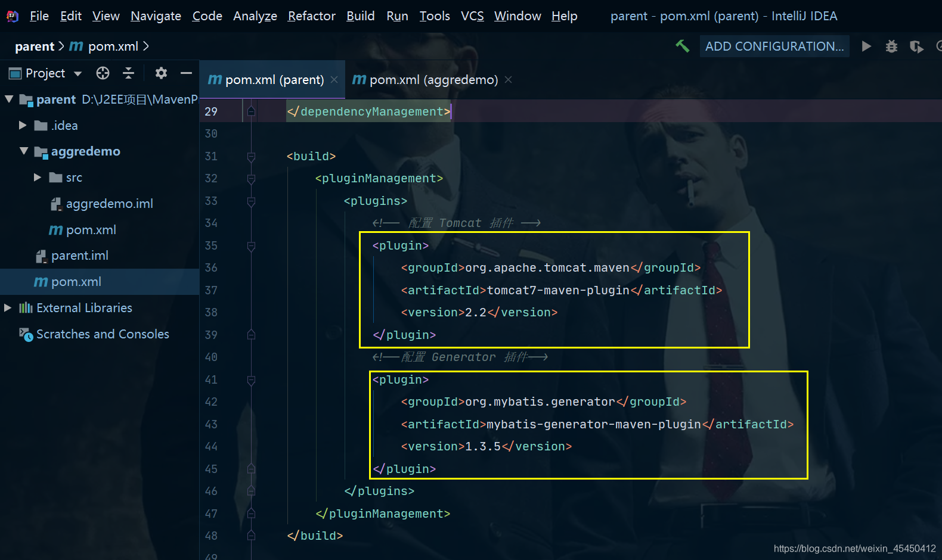Open the VCS menu
Screen dimensions: 942x560
pos(472,16)
